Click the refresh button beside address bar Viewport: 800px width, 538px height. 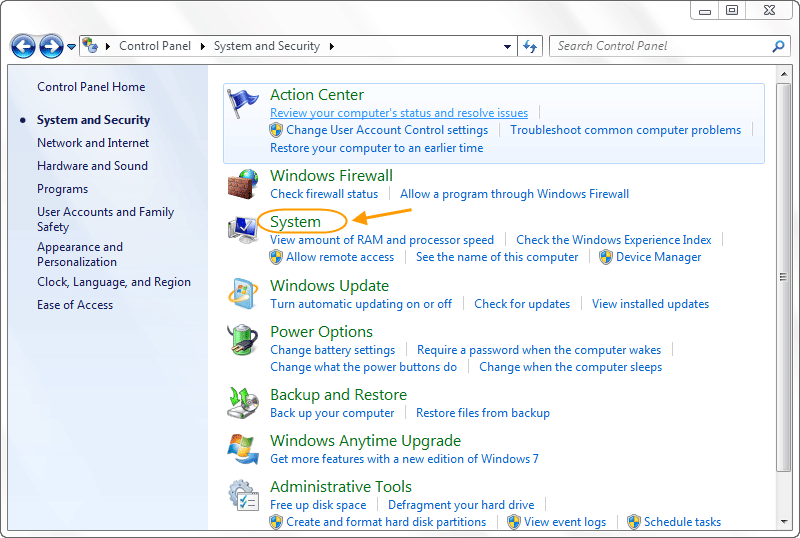(530, 46)
